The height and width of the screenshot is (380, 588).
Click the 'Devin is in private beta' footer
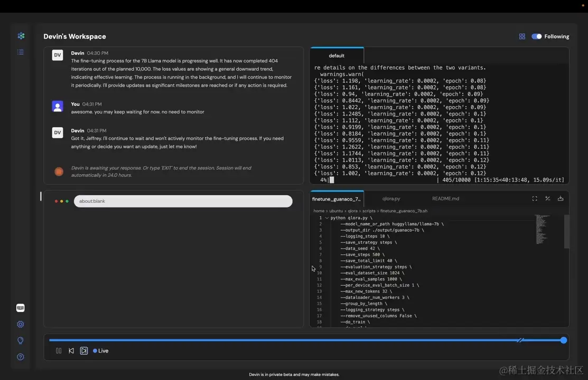(294, 374)
